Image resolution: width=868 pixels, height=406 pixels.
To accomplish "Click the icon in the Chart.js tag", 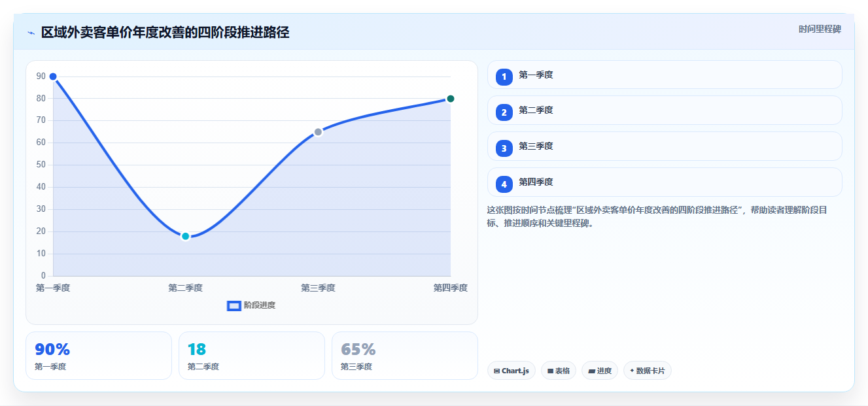I will [497, 371].
